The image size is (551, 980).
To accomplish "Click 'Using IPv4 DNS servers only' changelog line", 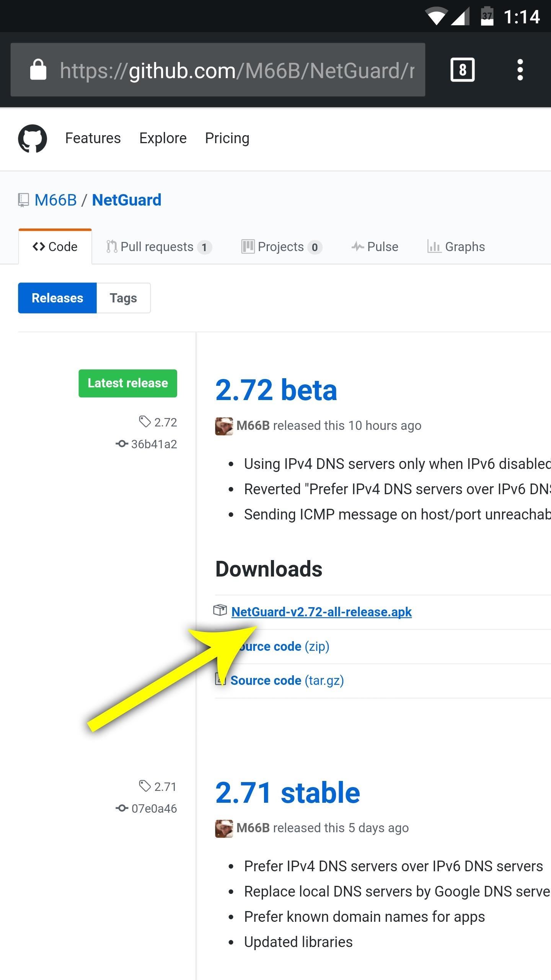I will coord(398,464).
